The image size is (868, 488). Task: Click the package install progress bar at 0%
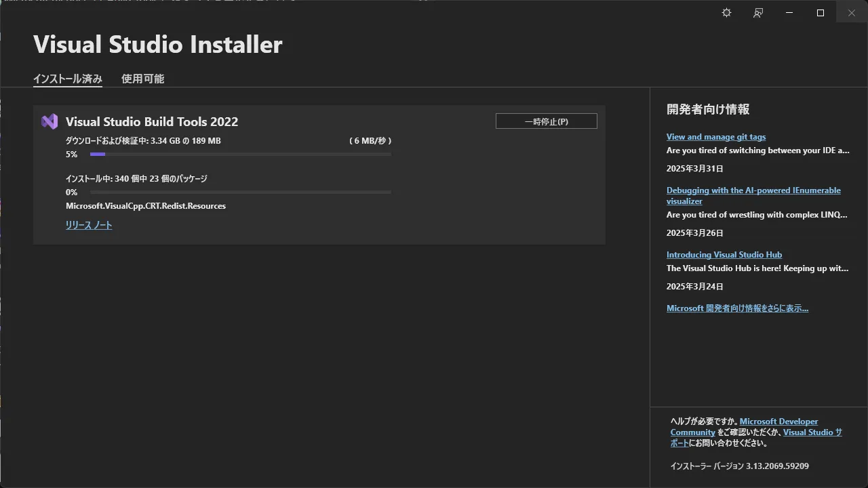240,192
